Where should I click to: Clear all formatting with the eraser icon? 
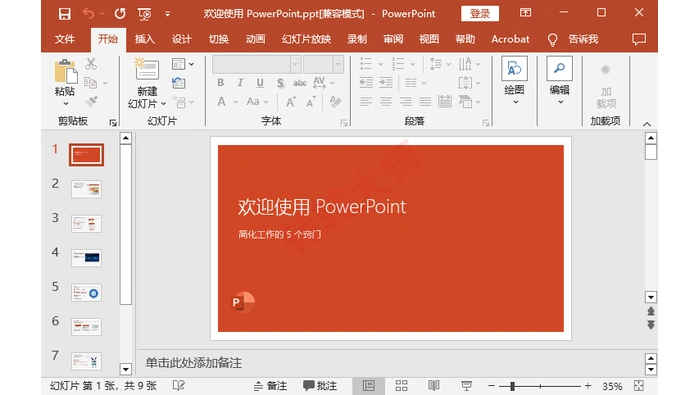pyautogui.click(x=335, y=102)
